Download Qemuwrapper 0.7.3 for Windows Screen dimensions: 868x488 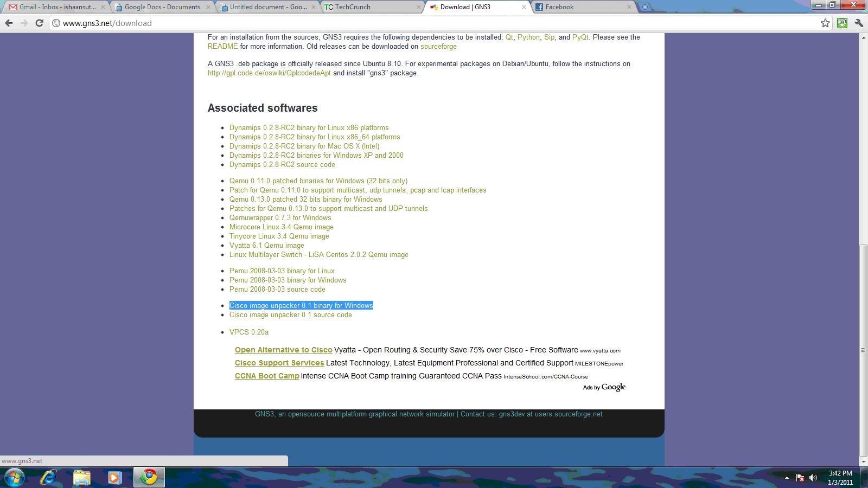click(x=280, y=218)
